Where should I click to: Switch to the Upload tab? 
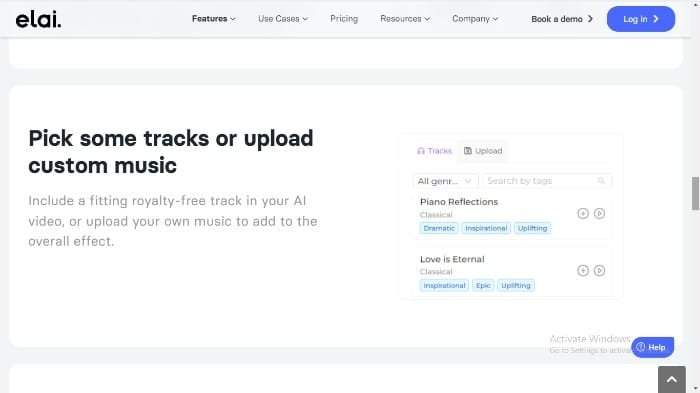coord(483,151)
